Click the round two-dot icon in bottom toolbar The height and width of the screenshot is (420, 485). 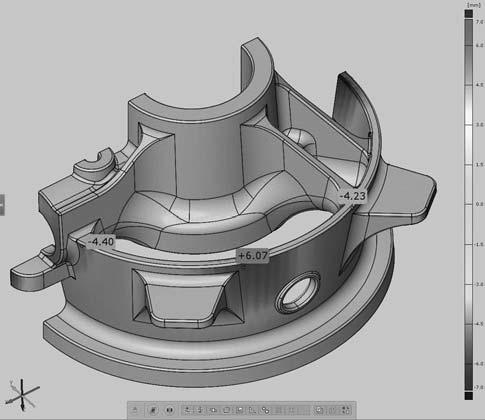(x=169, y=410)
